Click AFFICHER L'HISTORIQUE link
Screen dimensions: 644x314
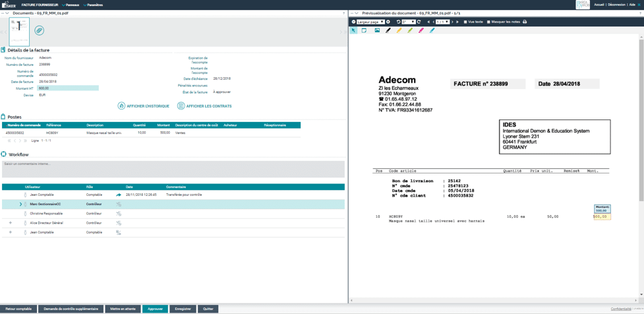coord(148,106)
